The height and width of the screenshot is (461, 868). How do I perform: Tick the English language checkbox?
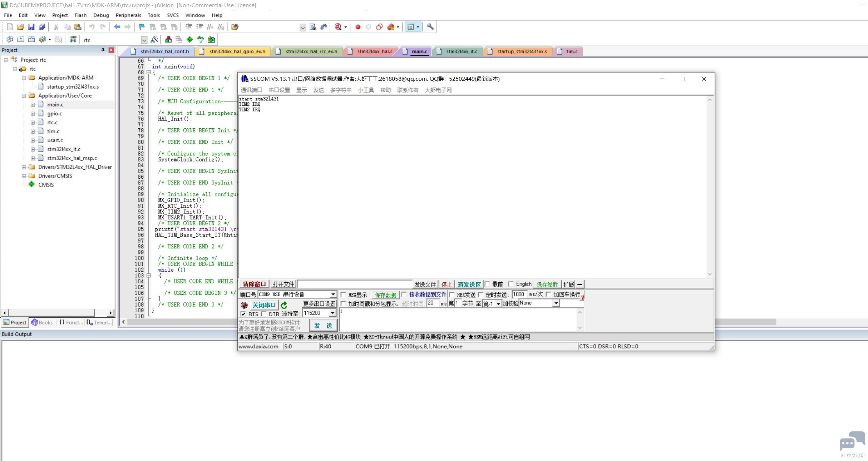pos(511,284)
